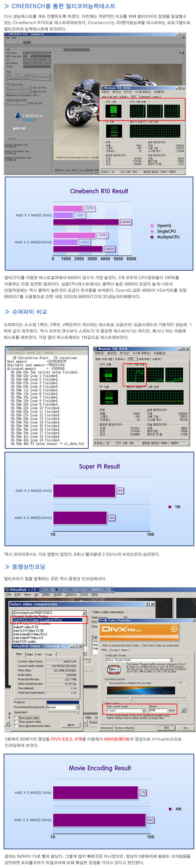Click the codec list scrollbar up arrow
The image size is (196, 868).
click(84, 613)
